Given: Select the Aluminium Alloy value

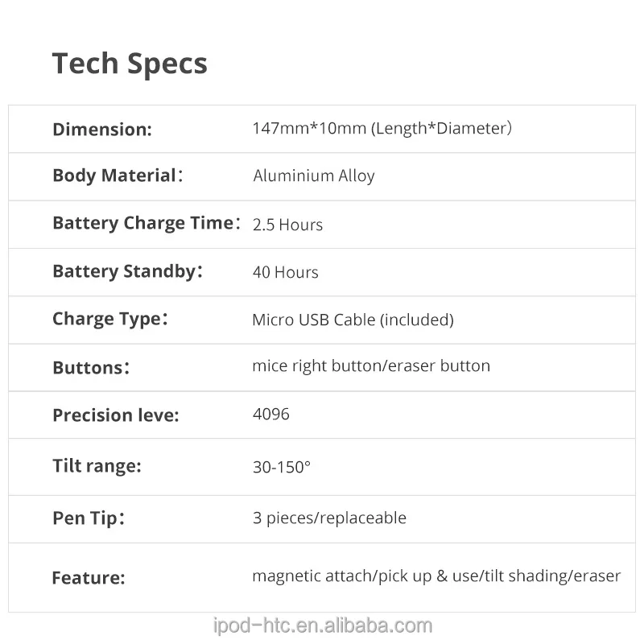Looking at the screenshot, I should click(314, 175).
